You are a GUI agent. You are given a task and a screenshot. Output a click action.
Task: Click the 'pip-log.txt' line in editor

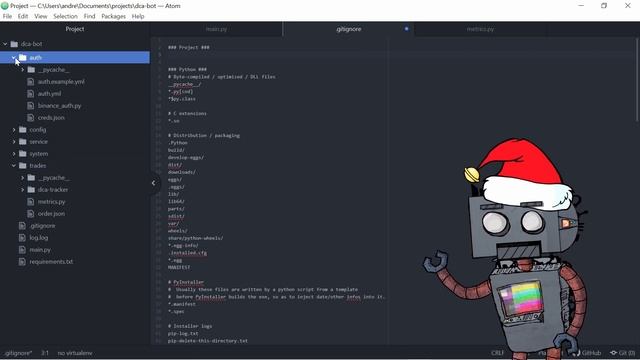pos(183,333)
